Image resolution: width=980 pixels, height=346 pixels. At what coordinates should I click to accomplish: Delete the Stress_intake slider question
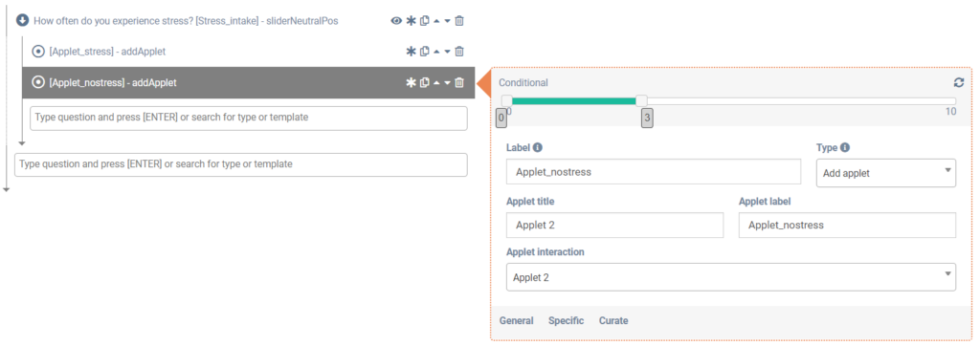pyautogui.click(x=459, y=21)
